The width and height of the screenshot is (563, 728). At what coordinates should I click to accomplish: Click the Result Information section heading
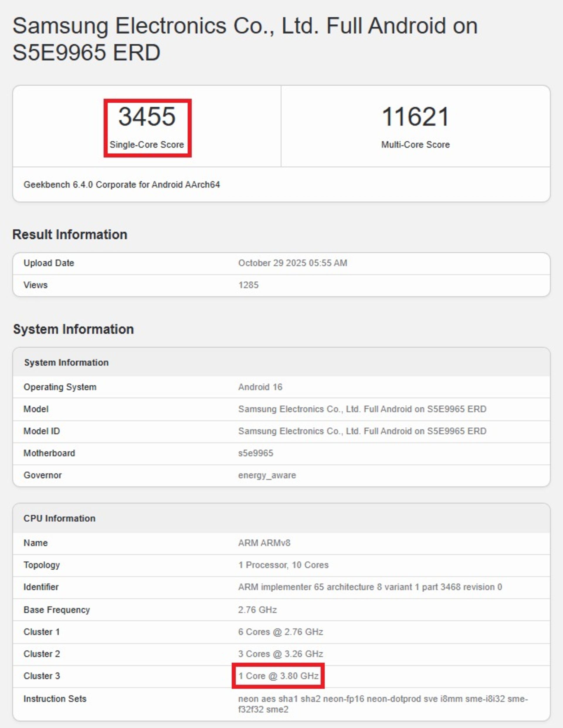tap(70, 235)
